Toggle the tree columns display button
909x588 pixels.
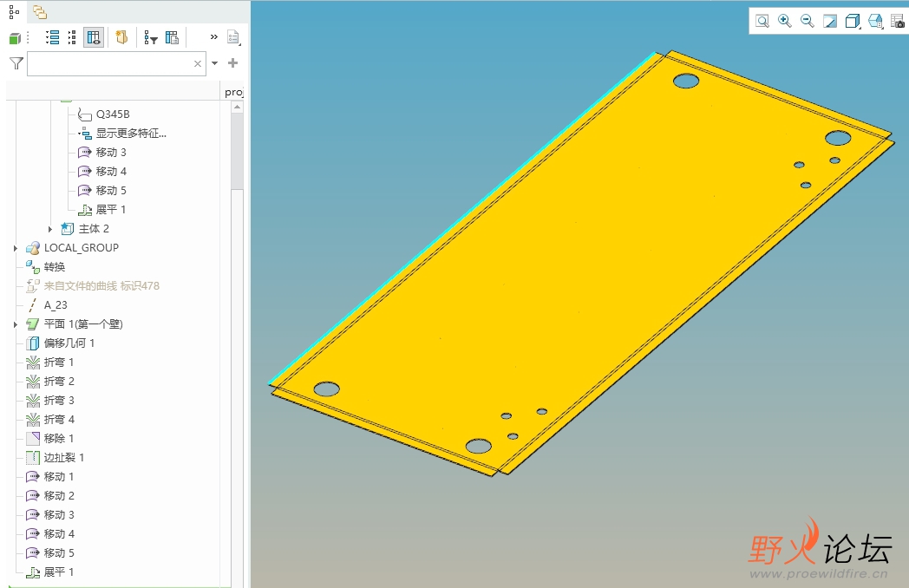pyautogui.click(x=94, y=37)
